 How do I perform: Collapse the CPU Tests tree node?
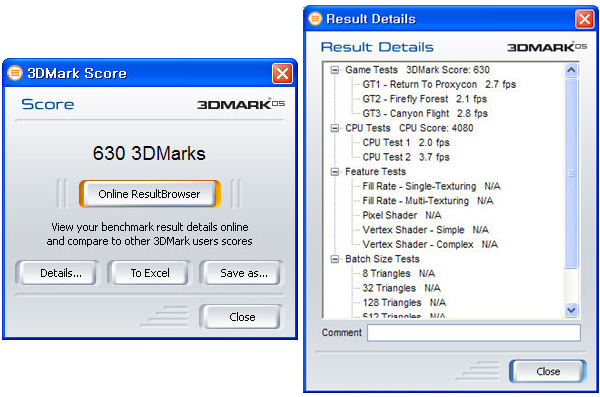[x=335, y=128]
